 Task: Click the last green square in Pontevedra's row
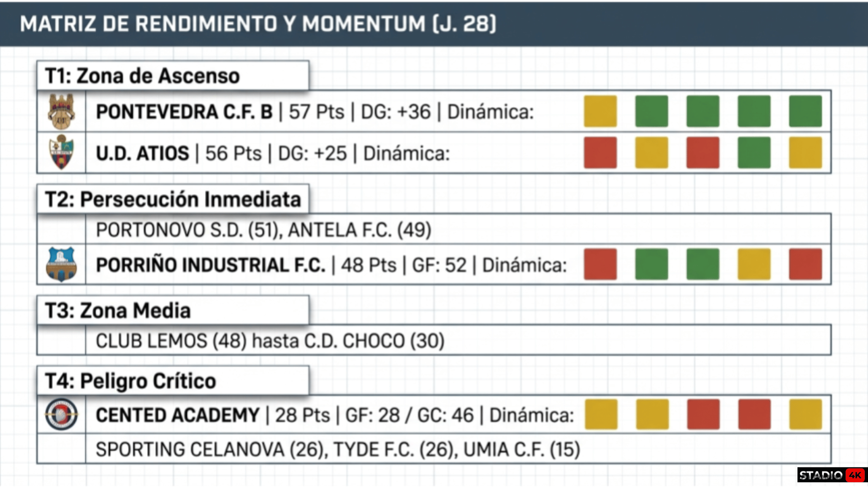(x=805, y=112)
